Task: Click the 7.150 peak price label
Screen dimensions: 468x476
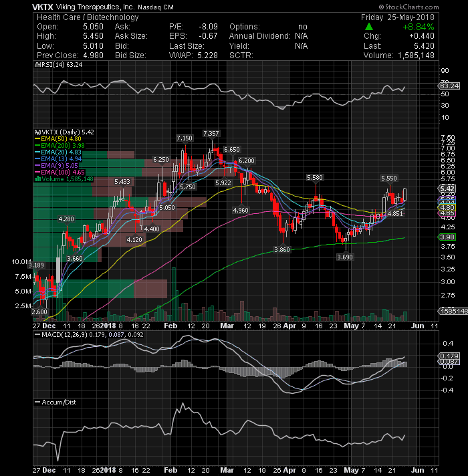Action: (185, 138)
